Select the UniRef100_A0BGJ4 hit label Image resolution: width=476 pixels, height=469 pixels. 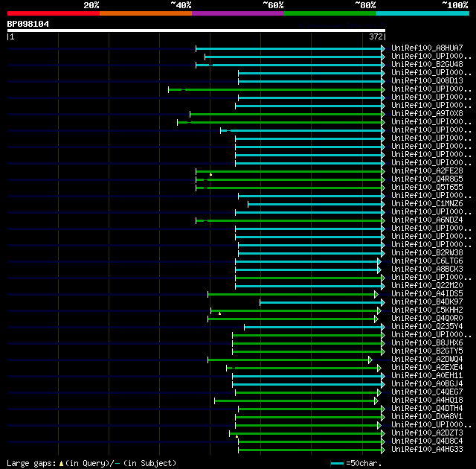(x=427, y=384)
